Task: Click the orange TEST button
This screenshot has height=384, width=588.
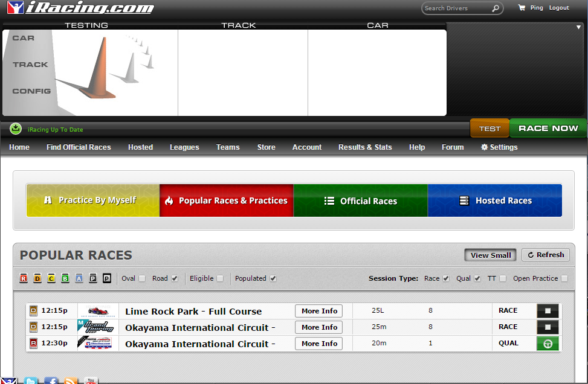Action: 489,128
